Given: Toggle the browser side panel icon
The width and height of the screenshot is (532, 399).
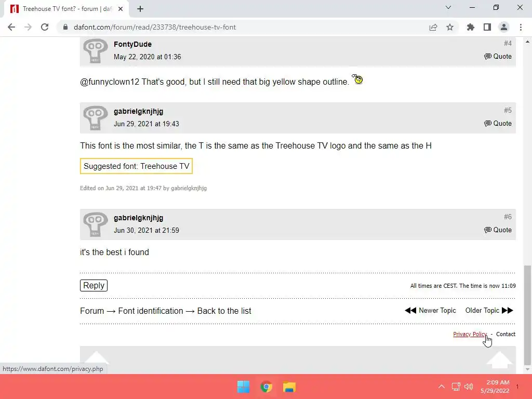Looking at the screenshot, I should coord(487,27).
